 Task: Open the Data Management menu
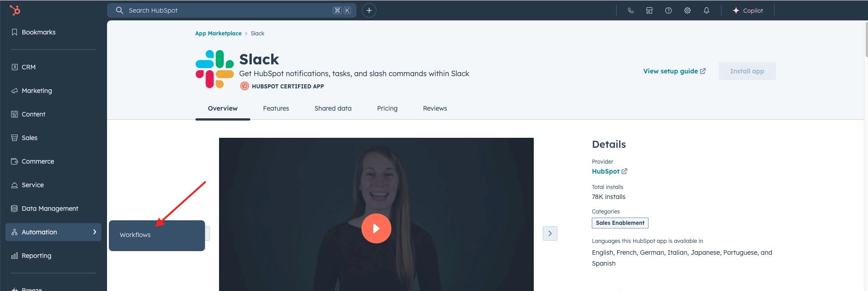tap(45, 209)
